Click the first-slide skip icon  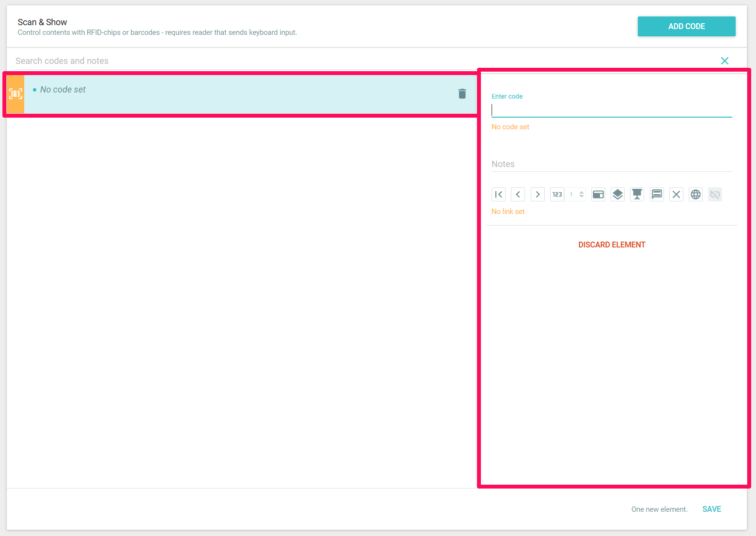(x=498, y=195)
